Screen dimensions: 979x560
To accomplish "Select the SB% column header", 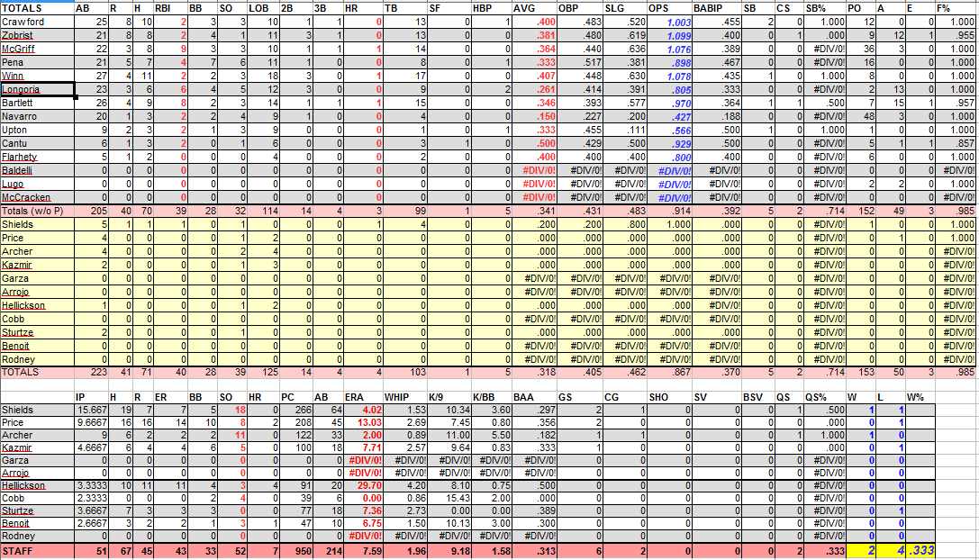I will (825, 8).
